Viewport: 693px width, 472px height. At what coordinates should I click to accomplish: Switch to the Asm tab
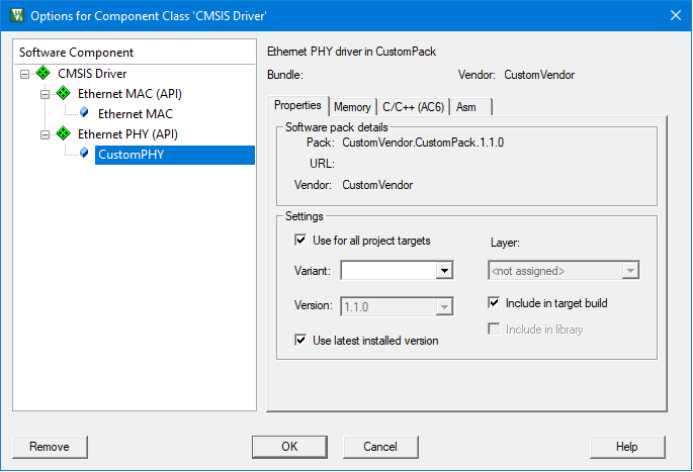pos(467,107)
